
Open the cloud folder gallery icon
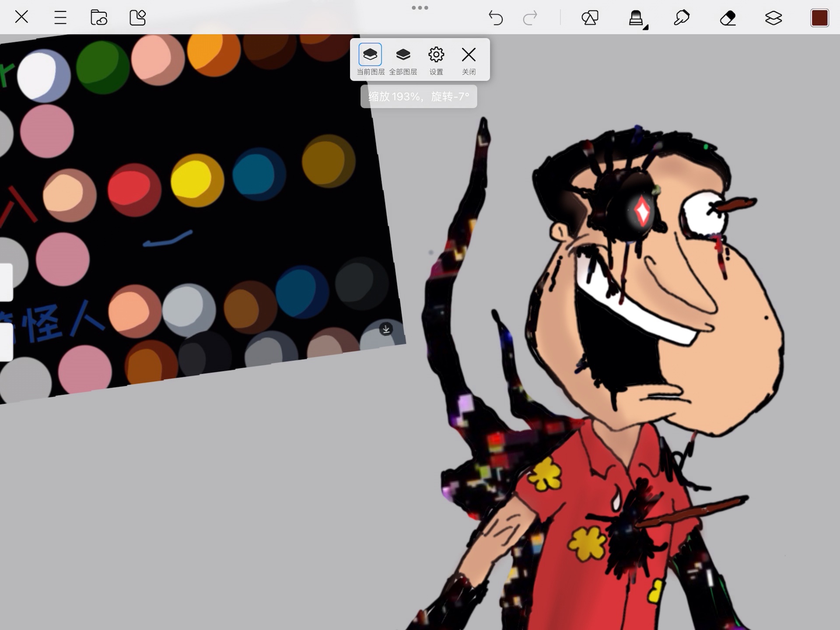coord(99,17)
